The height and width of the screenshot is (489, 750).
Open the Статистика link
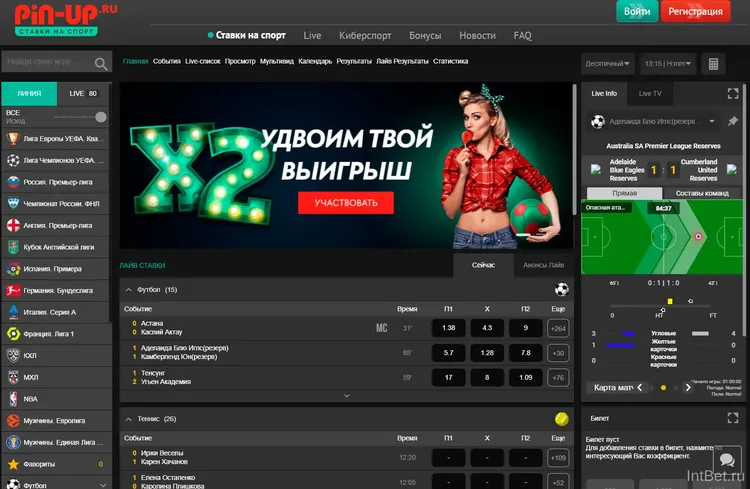[x=450, y=61]
